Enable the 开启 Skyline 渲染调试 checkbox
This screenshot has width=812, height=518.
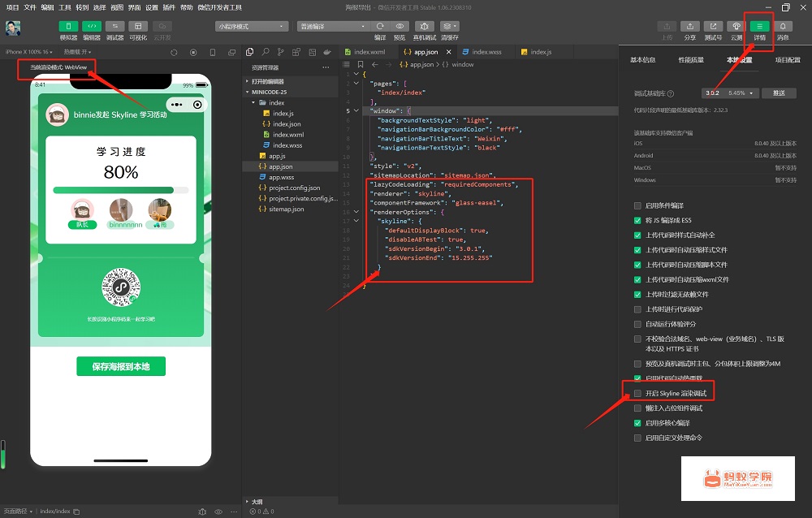pos(637,394)
